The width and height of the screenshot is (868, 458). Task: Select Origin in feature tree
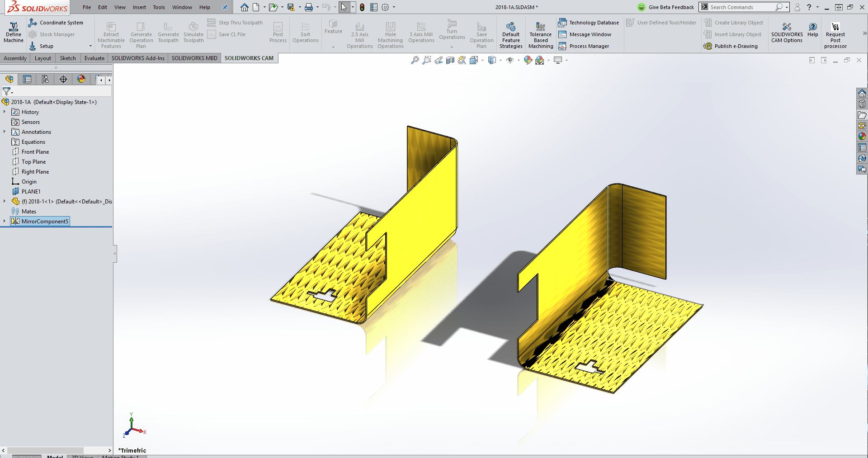point(29,181)
